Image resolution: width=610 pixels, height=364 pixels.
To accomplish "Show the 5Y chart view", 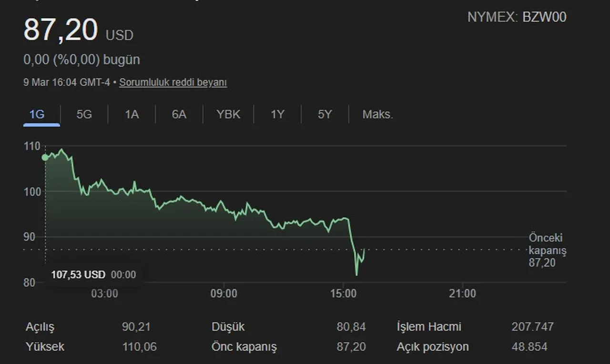I will pyautogui.click(x=325, y=114).
